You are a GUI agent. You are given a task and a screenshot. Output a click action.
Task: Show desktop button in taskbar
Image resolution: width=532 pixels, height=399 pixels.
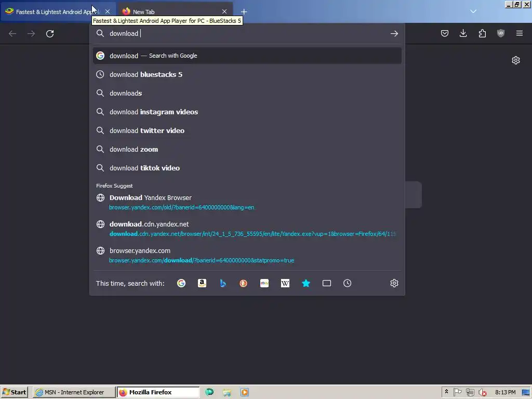[527, 392]
